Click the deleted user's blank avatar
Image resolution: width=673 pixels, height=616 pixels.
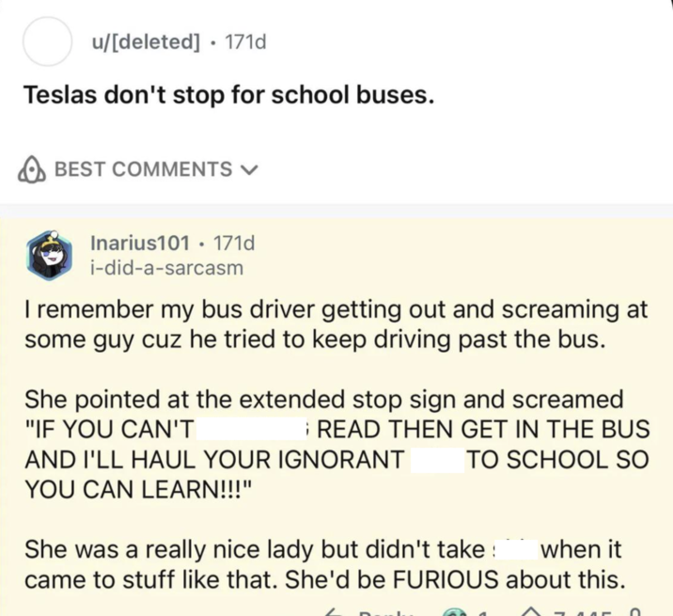[x=47, y=43]
